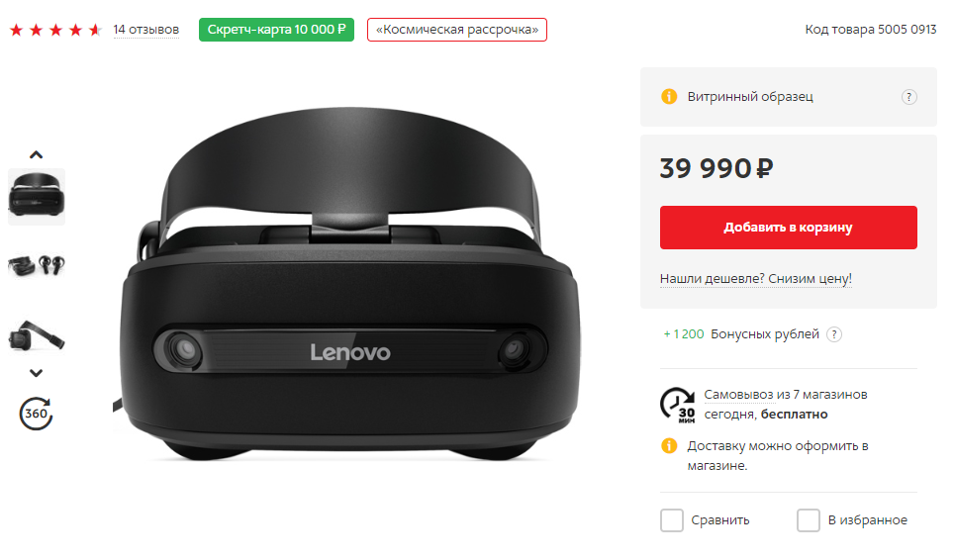Click the help icon next to Бонусных рублей
Viewport: 955px width, 560px height.
click(834, 334)
